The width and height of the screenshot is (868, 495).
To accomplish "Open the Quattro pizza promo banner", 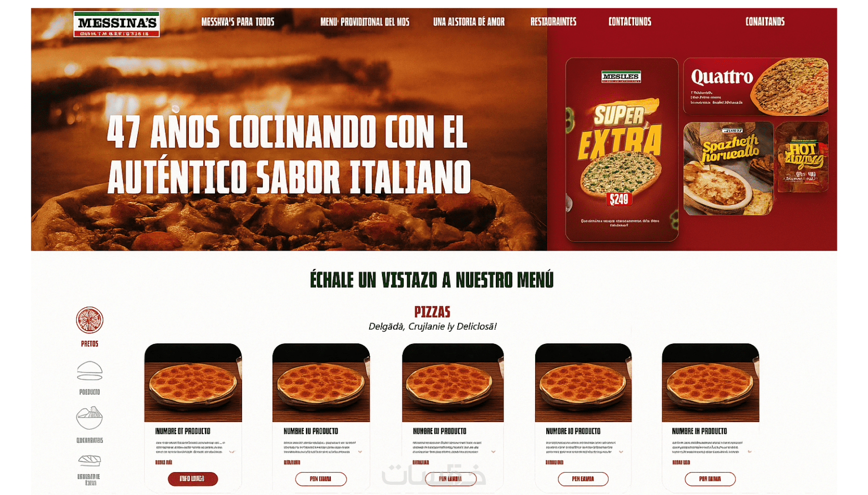I will [x=756, y=86].
